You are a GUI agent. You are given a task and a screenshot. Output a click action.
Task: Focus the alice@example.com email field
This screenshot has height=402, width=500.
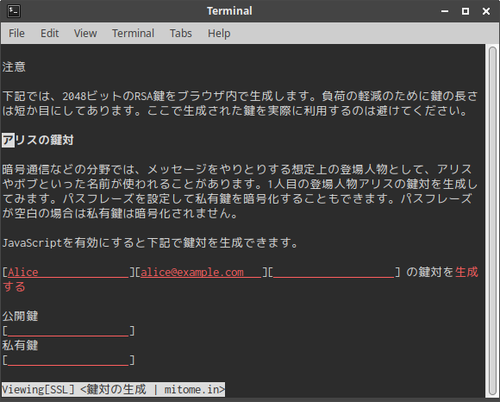(201, 272)
